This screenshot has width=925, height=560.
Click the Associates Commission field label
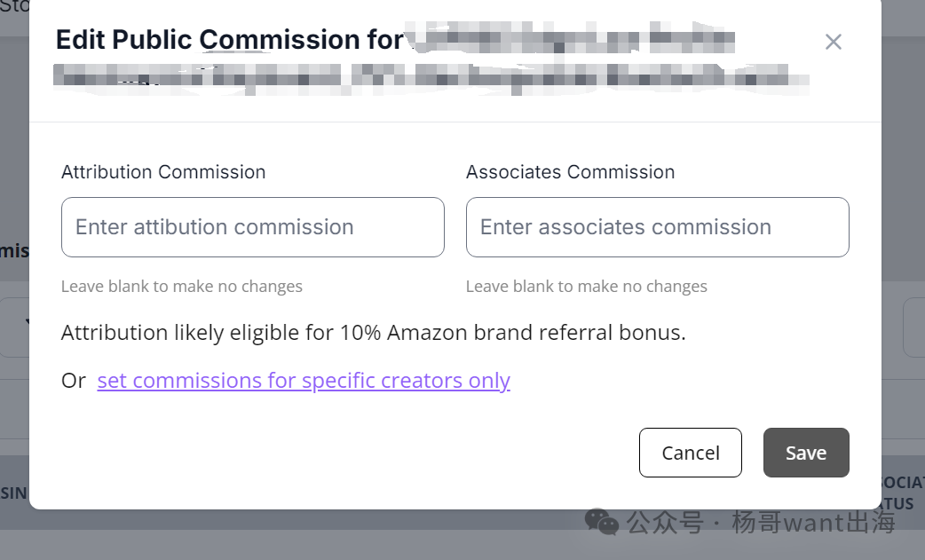pyautogui.click(x=570, y=172)
